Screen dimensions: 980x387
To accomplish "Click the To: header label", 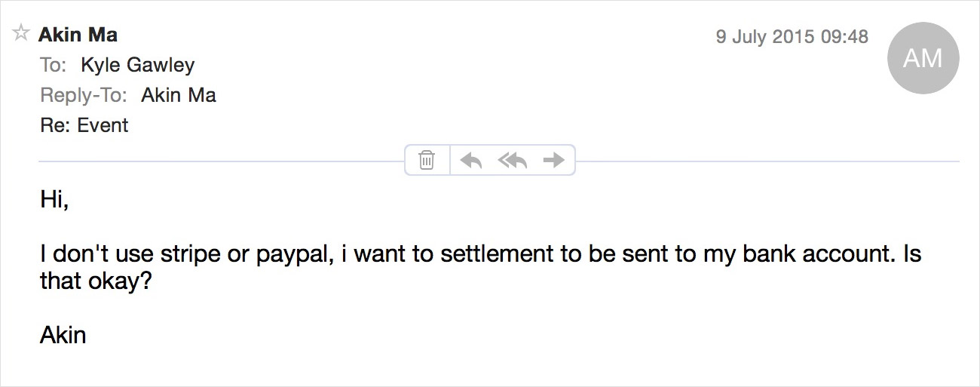I will coord(54,66).
